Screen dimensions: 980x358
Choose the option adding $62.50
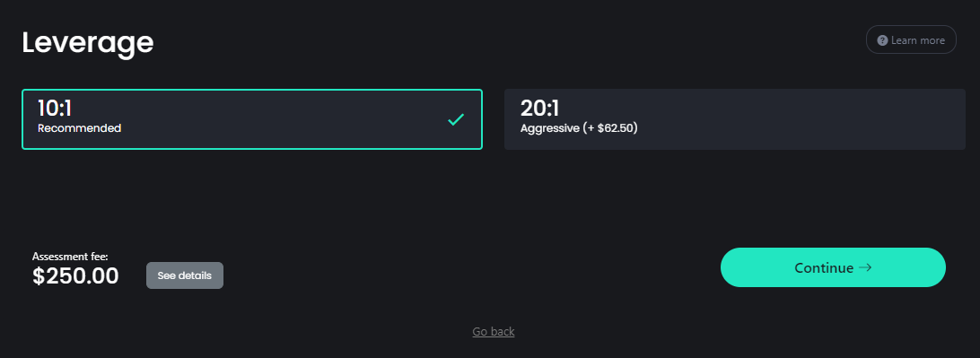click(x=735, y=119)
